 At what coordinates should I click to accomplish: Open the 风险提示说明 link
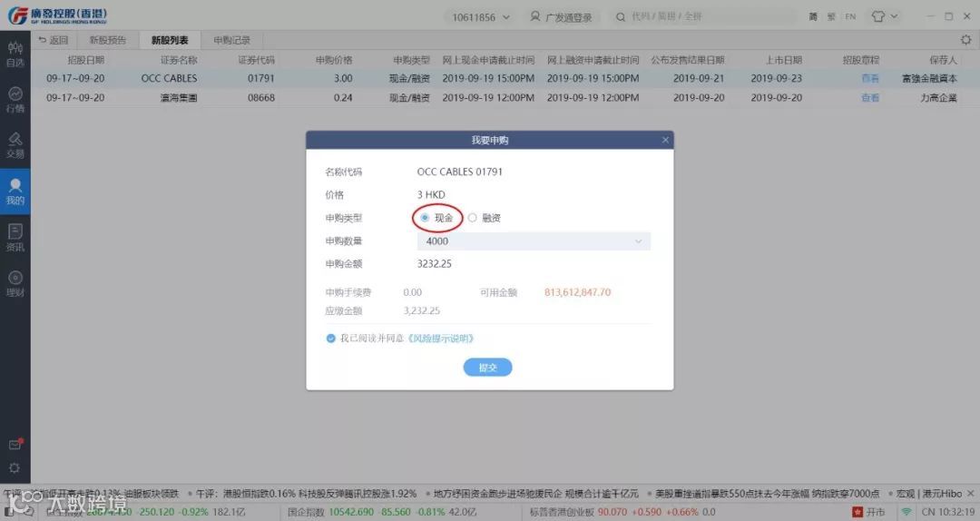pyautogui.click(x=441, y=339)
